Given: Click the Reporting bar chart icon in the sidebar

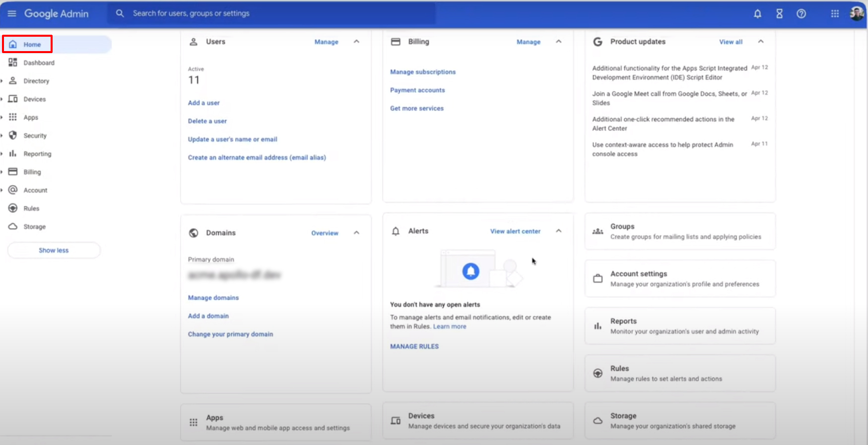Looking at the screenshot, I should 13,153.
